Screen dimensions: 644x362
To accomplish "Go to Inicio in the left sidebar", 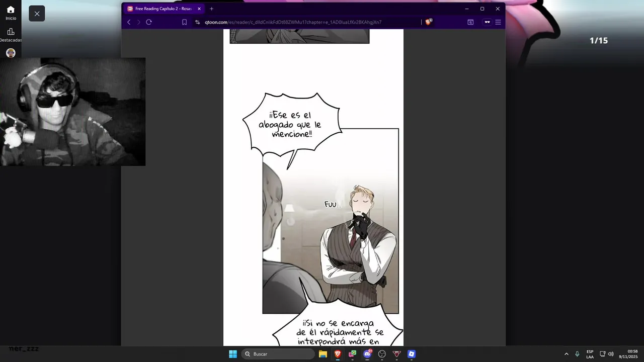I will [11, 13].
